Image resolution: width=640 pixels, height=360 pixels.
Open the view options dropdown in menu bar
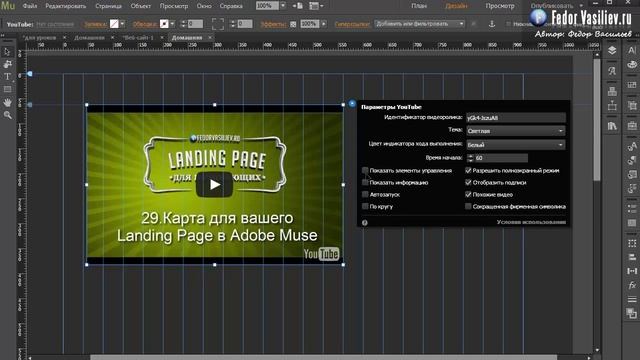pyautogui.click(x=316, y=6)
